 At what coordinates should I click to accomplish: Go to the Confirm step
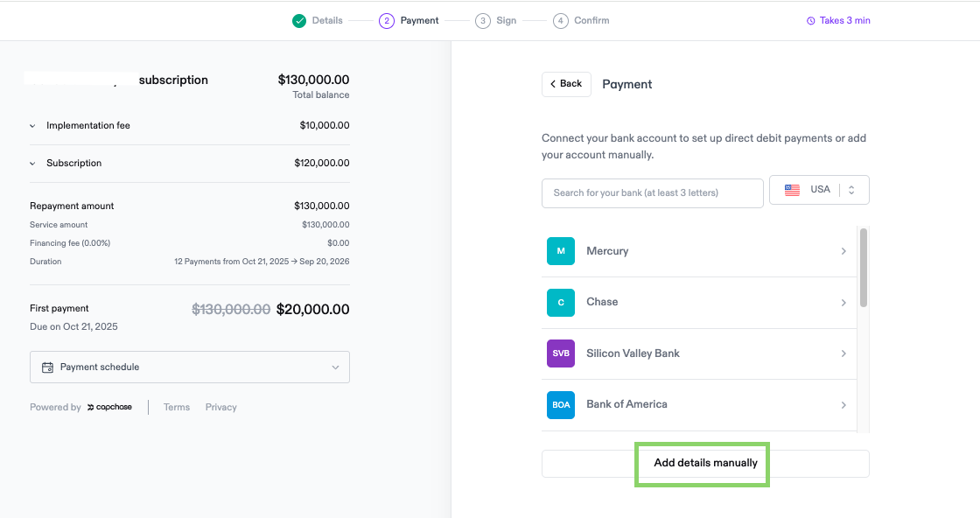(581, 21)
